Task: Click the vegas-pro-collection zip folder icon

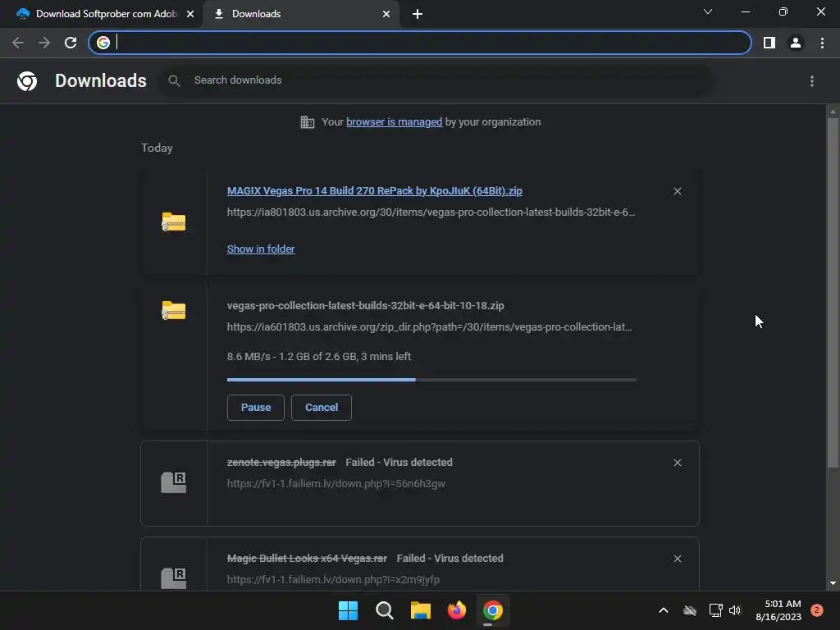Action: [174, 310]
